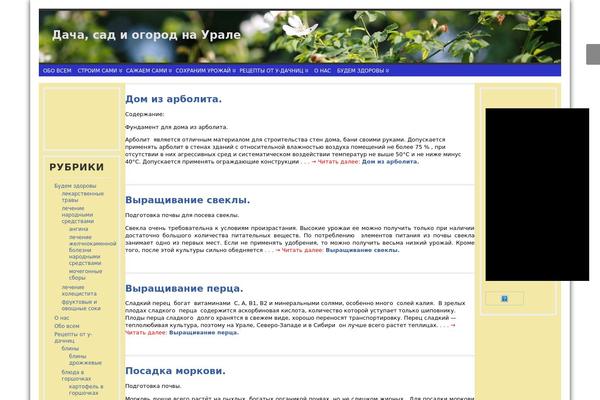Expand 'САЖАЕМ САМИ »' navigation menu

149,70
